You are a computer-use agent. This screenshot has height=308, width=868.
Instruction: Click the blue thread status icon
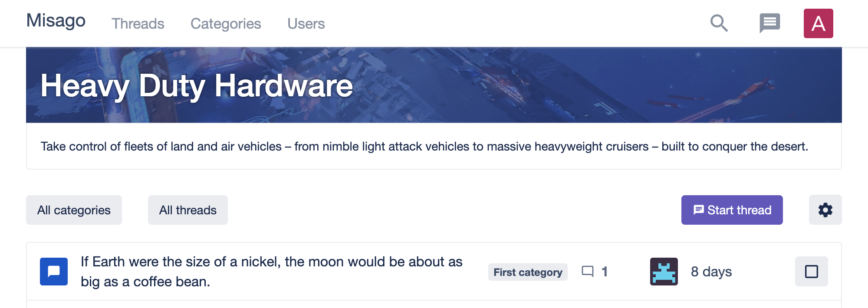click(54, 272)
